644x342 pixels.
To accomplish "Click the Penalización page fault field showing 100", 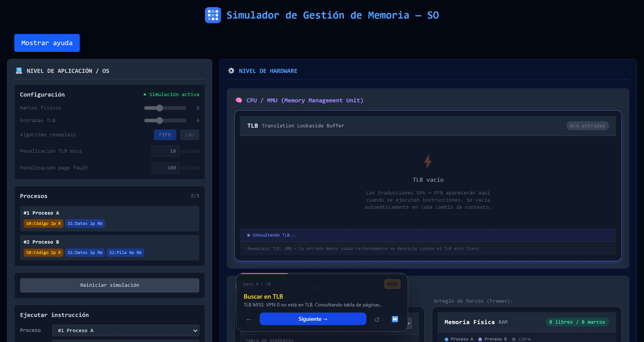I will (165, 168).
